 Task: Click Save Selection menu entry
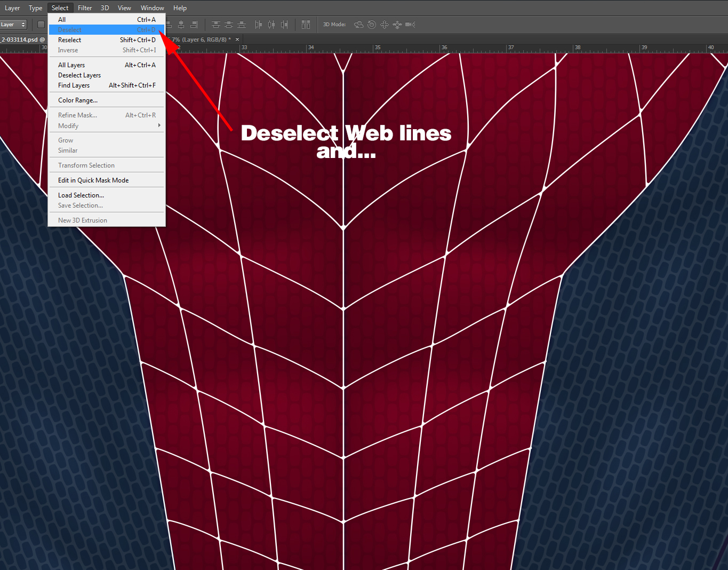click(107, 205)
